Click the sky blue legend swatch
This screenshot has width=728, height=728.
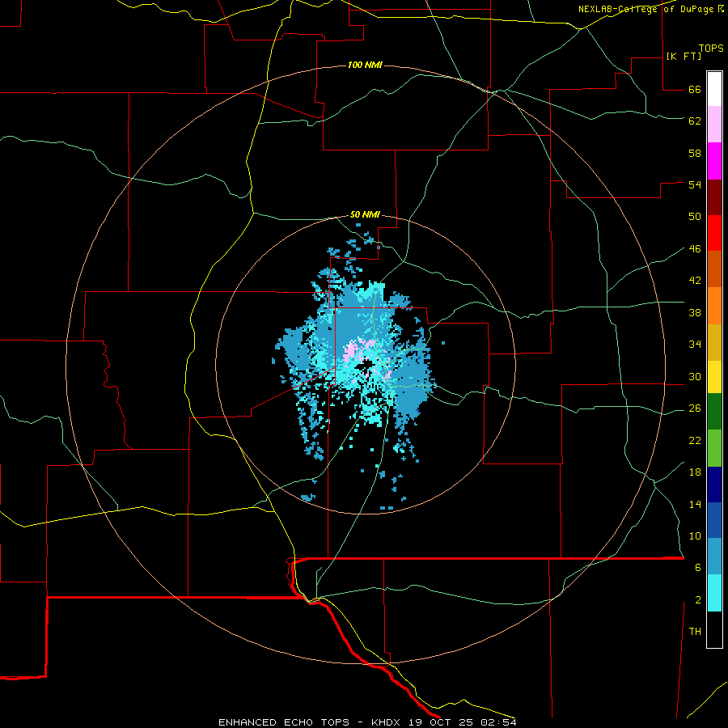click(x=714, y=557)
